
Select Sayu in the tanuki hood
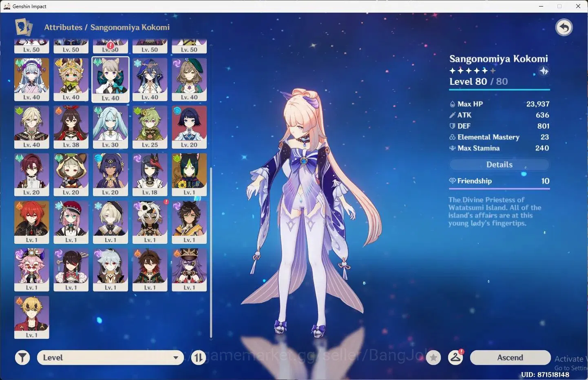pos(71,175)
